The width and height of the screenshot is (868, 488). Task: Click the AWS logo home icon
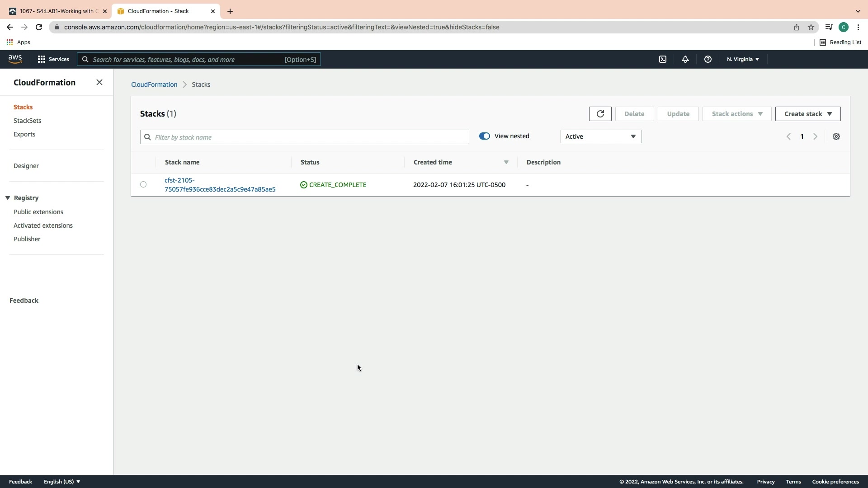pos(15,59)
